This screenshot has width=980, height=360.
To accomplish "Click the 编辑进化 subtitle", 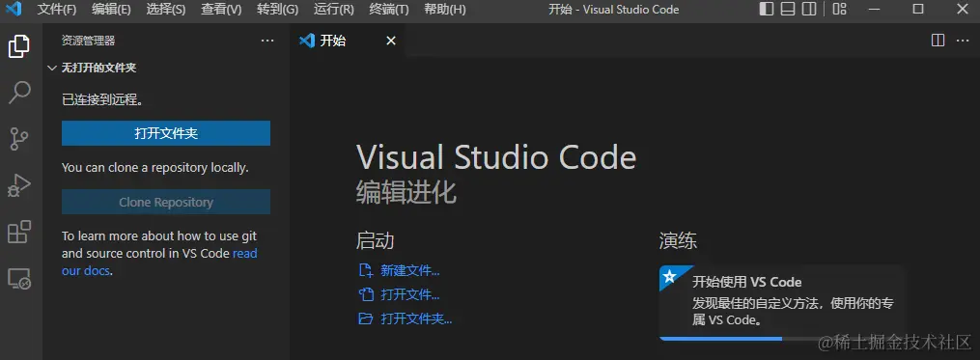I will pos(406,193).
